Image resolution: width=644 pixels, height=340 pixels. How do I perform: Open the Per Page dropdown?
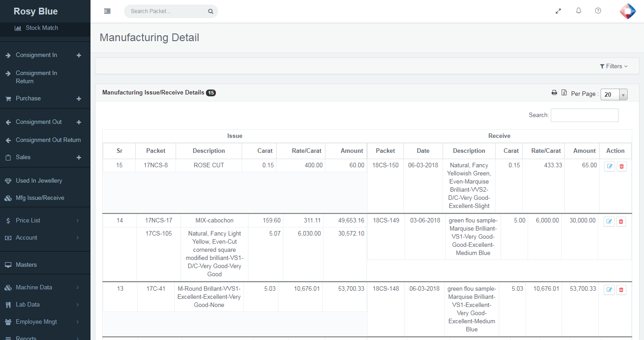[x=614, y=94]
